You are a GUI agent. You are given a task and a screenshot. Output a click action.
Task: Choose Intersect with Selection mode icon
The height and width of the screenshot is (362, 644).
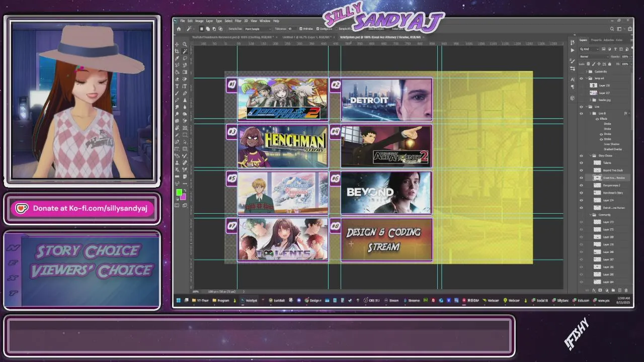click(220, 29)
